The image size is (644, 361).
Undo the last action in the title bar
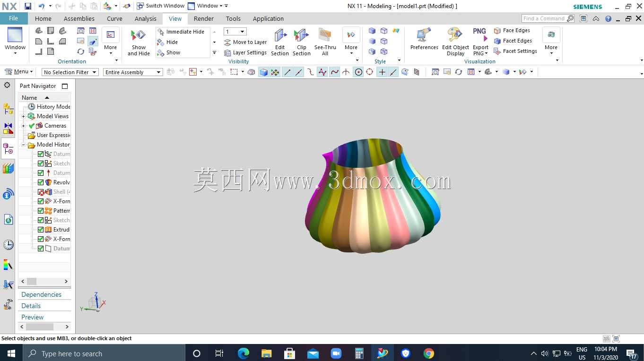[x=41, y=6]
